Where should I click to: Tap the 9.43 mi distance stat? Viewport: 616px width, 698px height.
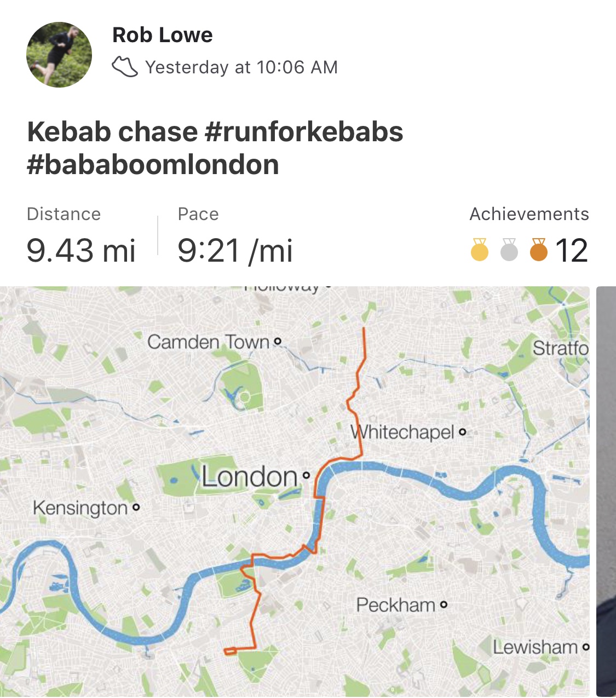81,251
